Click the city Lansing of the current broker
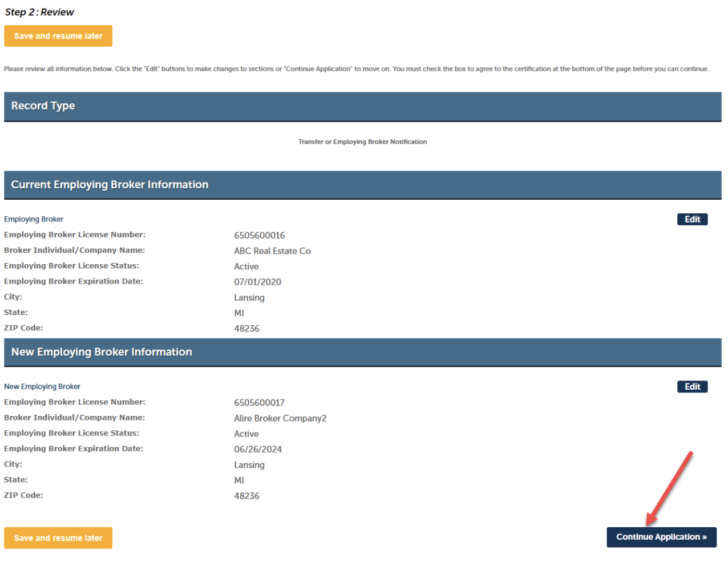This screenshot has height=566, width=728. 249,298
